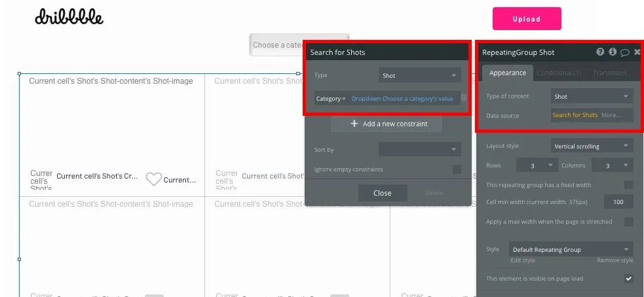Viewport: 644px width, 297px height.
Task: Click the Cell min width input field
Action: [x=618, y=202]
